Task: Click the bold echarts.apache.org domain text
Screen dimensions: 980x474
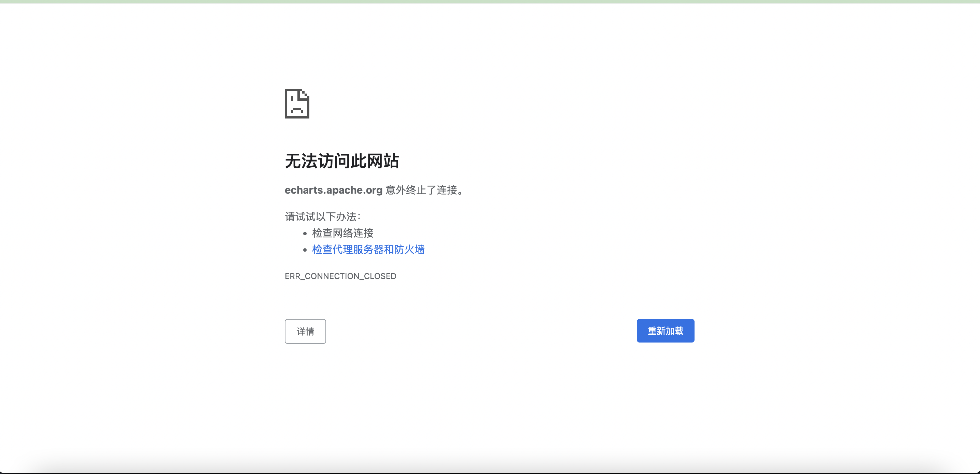Action: pos(333,190)
